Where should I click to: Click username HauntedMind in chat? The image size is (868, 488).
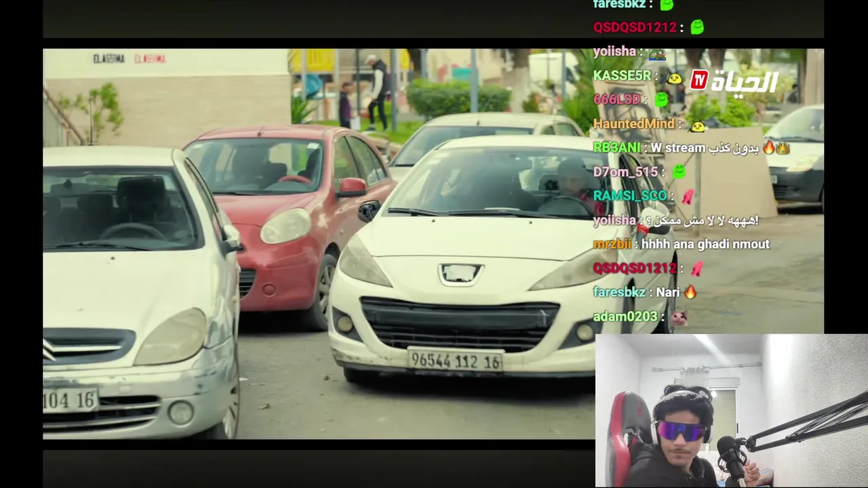tap(633, 123)
